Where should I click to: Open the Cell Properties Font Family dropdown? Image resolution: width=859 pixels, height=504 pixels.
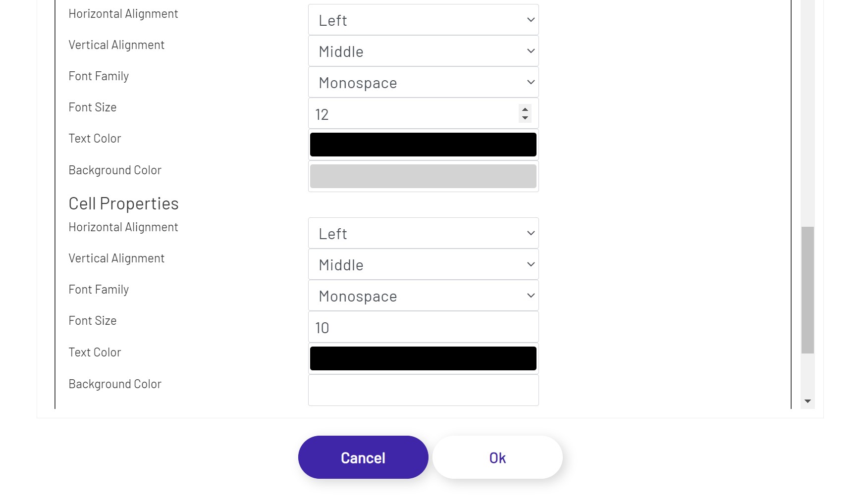pos(423,296)
